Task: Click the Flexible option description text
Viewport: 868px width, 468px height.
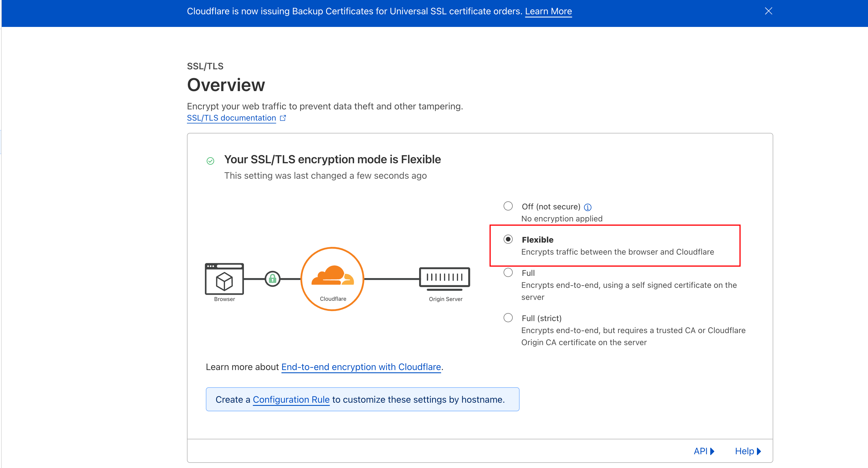Action: click(x=617, y=252)
